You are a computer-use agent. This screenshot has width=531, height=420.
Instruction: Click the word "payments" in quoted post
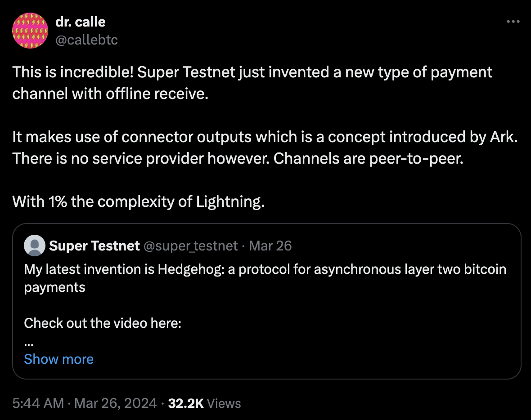point(54,287)
